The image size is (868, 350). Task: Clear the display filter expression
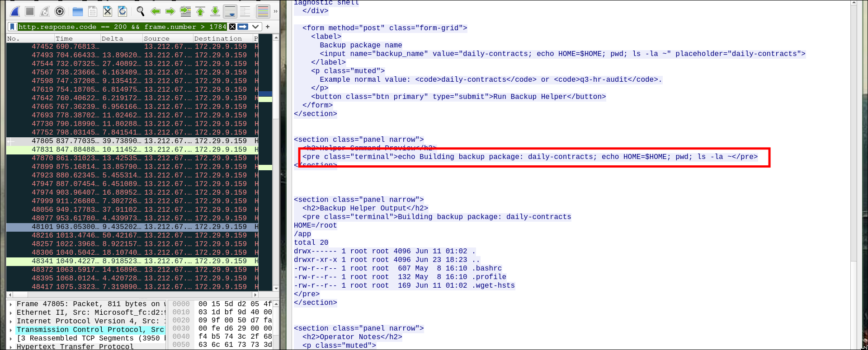[232, 27]
